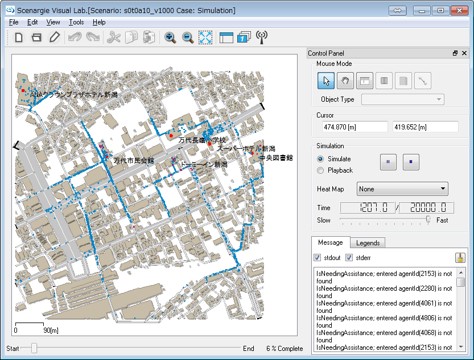
Task: Select the fifth mouse mode icon
Action: pyautogui.click(x=403, y=81)
